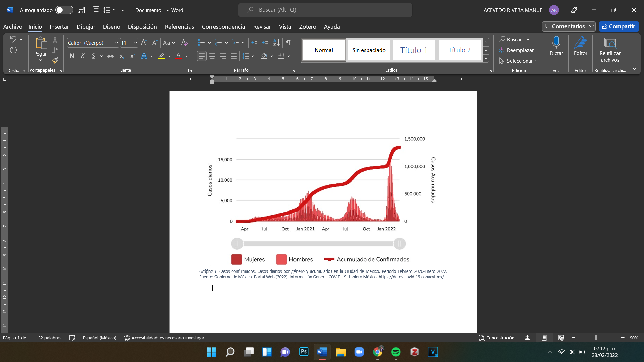The width and height of the screenshot is (644, 362).
Task: Apply the red font color
Action: [178, 56]
